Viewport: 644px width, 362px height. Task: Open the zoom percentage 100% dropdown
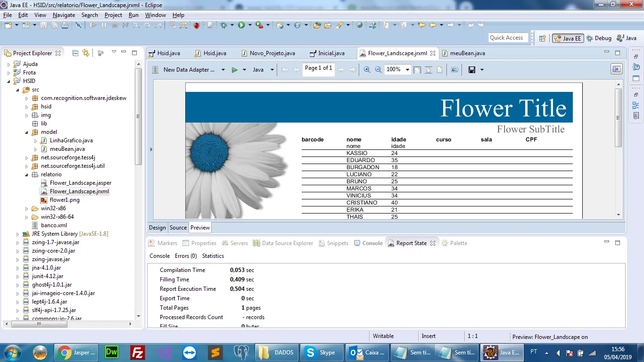tap(407, 70)
